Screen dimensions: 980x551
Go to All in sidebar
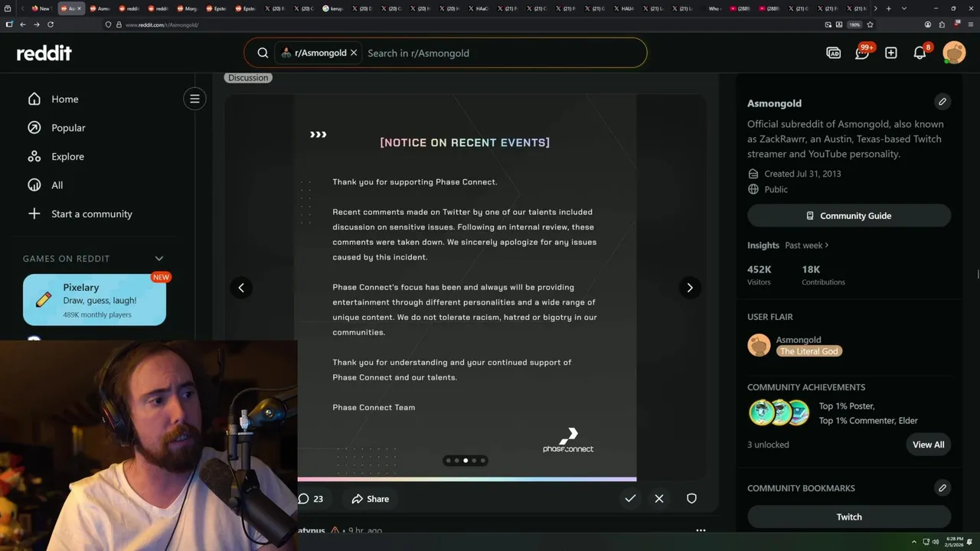pyautogui.click(x=57, y=185)
